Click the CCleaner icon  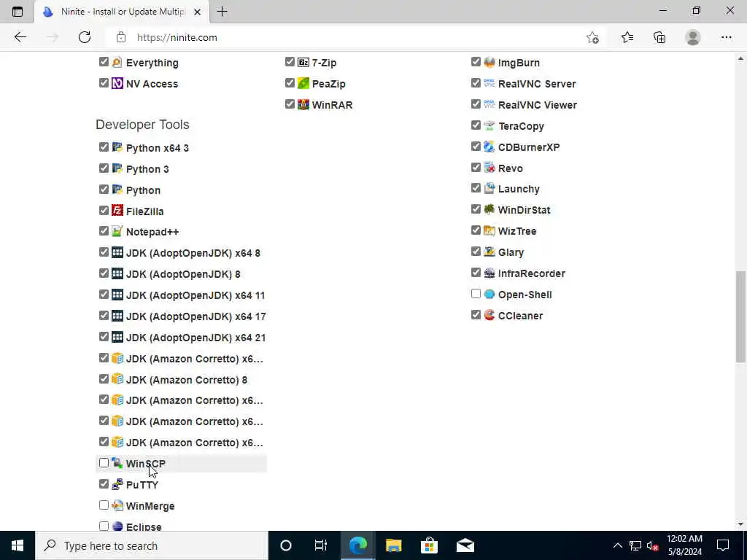coord(489,315)
